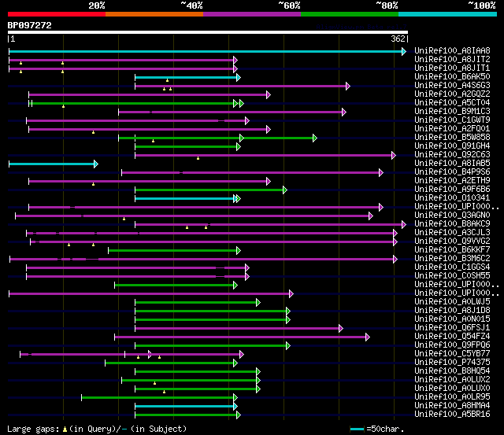Select the query name BP097272
Screen dimensions: 504x435
pos(30,25)
